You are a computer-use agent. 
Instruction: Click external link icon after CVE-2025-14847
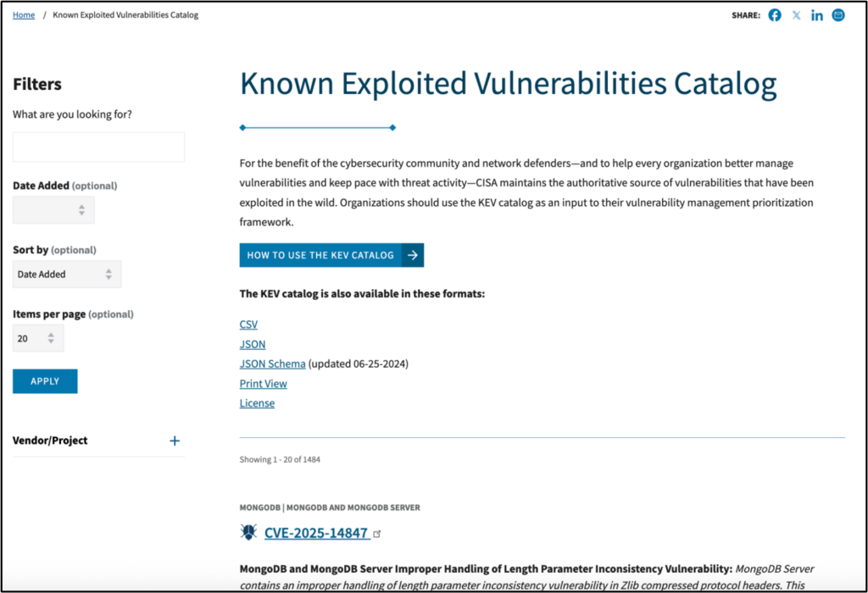click(x=378, y=534)
